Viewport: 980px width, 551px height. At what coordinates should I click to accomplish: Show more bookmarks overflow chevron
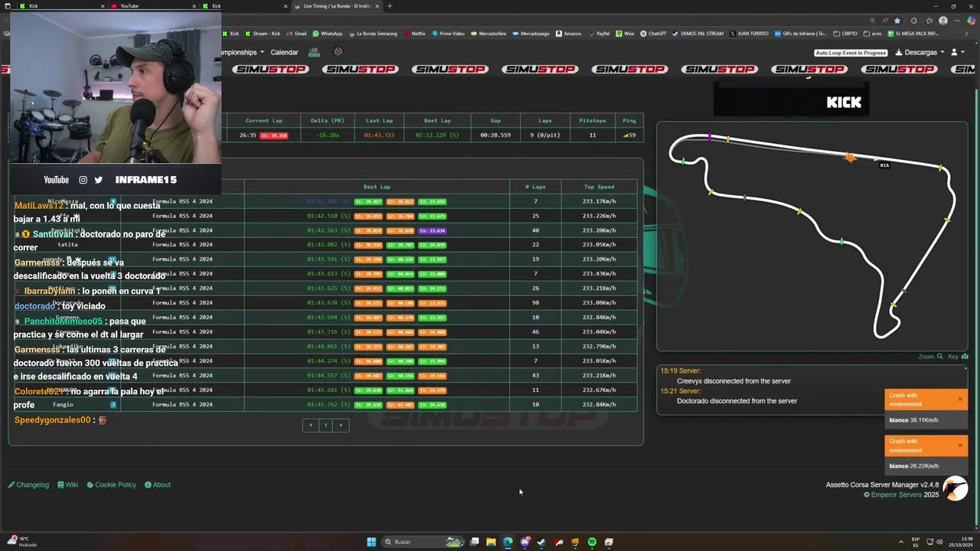click(x=967, y=34)
